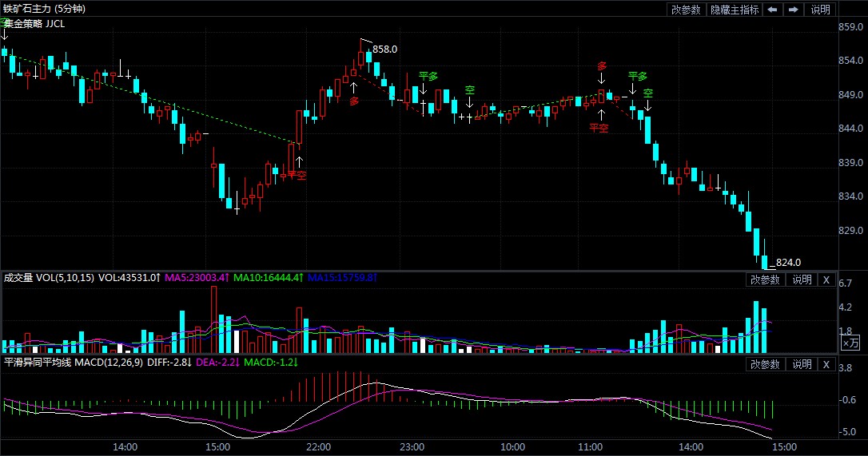The image size is (868, 456).
Task: Open 改参数 for the main chart
Action: [686, 10]
